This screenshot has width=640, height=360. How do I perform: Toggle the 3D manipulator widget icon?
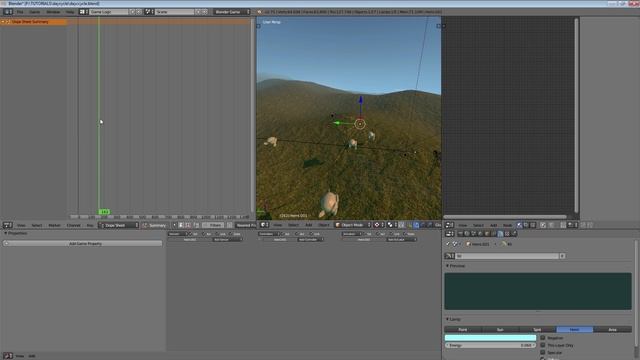click(409, 225)
